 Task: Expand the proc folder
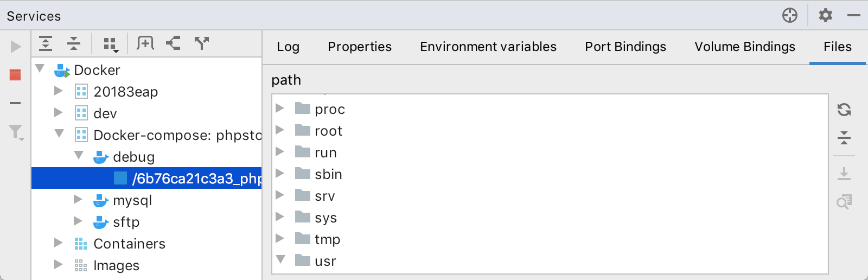pos(280,109)
